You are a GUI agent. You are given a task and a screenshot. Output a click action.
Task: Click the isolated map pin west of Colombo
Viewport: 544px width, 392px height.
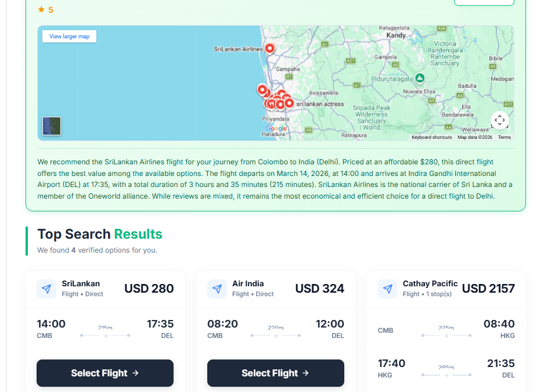[262, 90]
